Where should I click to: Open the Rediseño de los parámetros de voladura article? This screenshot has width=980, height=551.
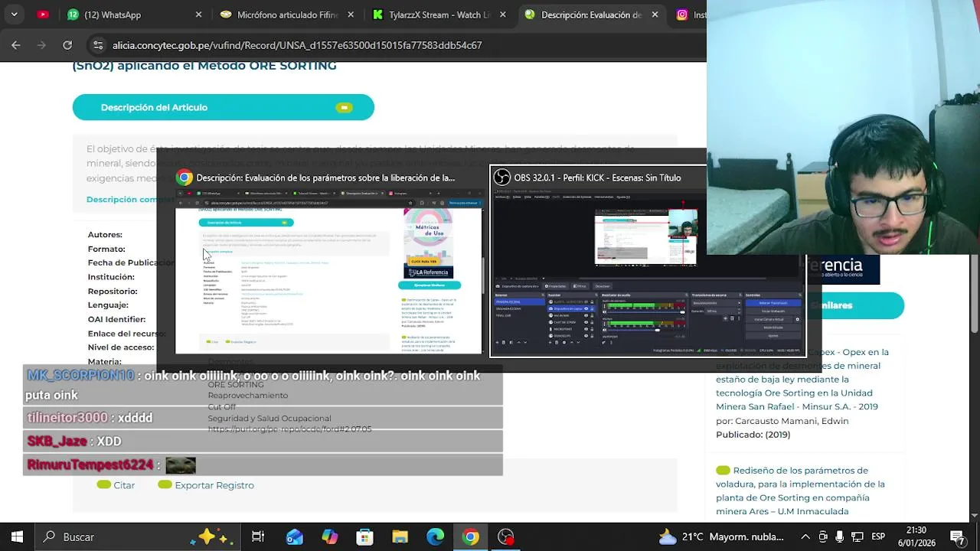click(x=800, y=491)
